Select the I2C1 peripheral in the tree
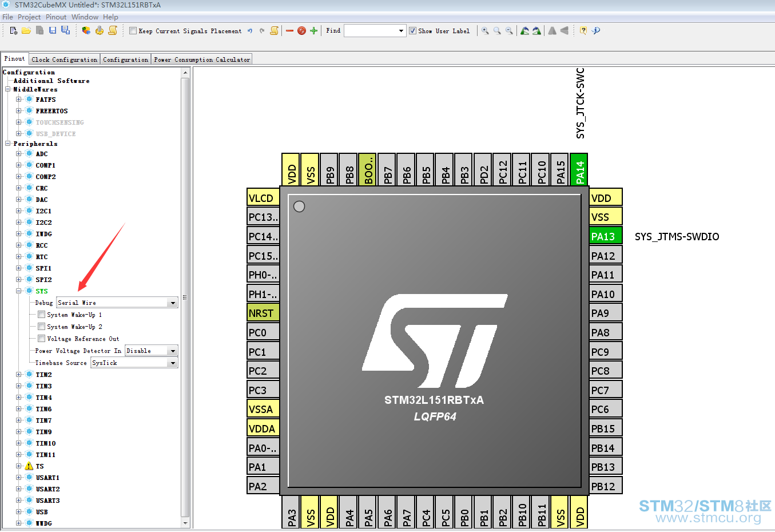 point(43,211)
